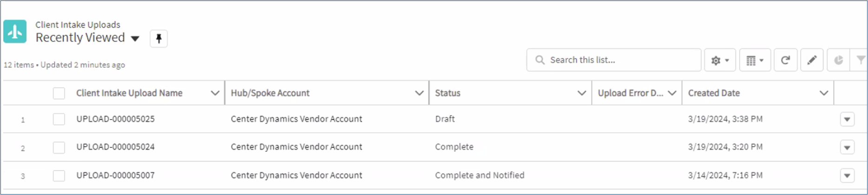The image size is (868, 195).
Task: Open the UPLOAD-000005024 record link
Action: (x=115, y=147)
